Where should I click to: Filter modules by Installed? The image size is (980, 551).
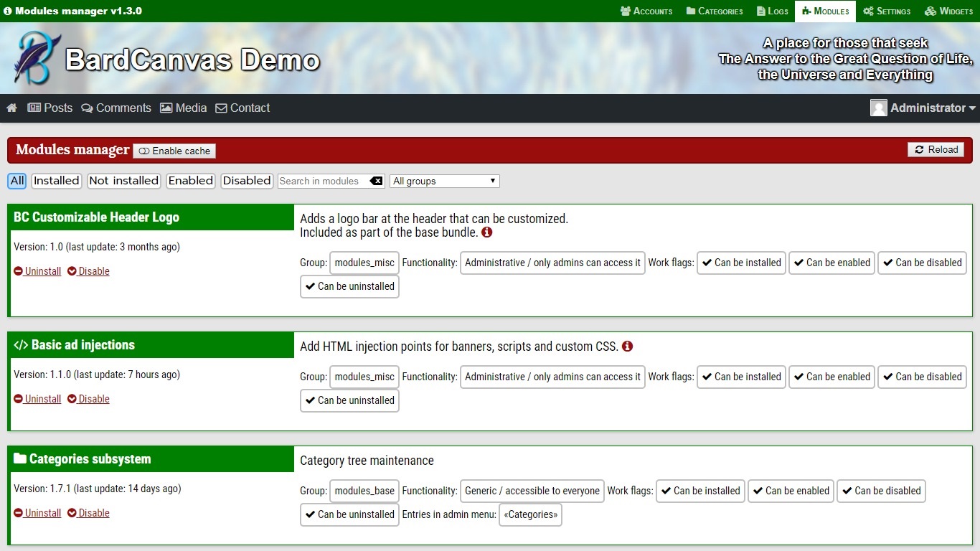[x=56, y=181]
